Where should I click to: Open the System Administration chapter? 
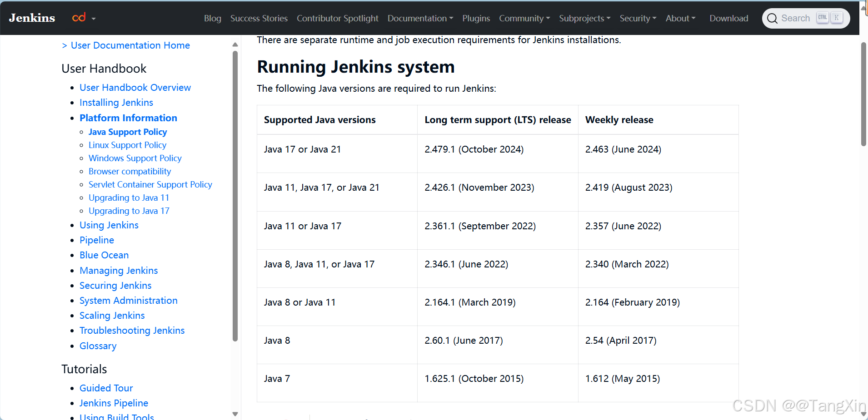tap(129, 301)
